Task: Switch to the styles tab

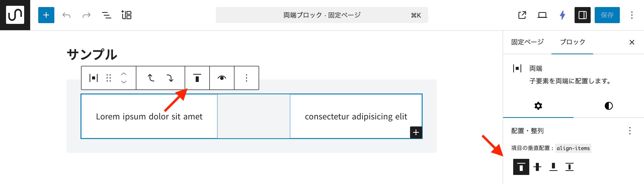Action: 609,106
